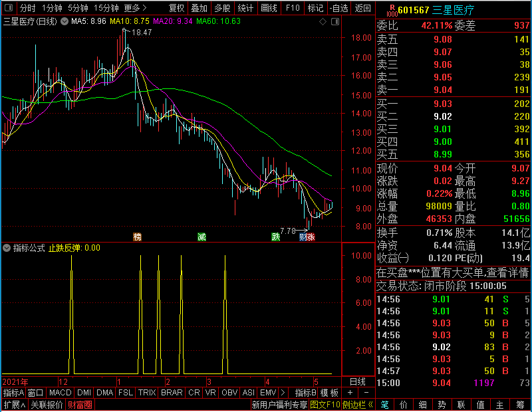The image size is (532, 412).
Task: Open the 多股 multi-stock view
Action: (222, 8)
